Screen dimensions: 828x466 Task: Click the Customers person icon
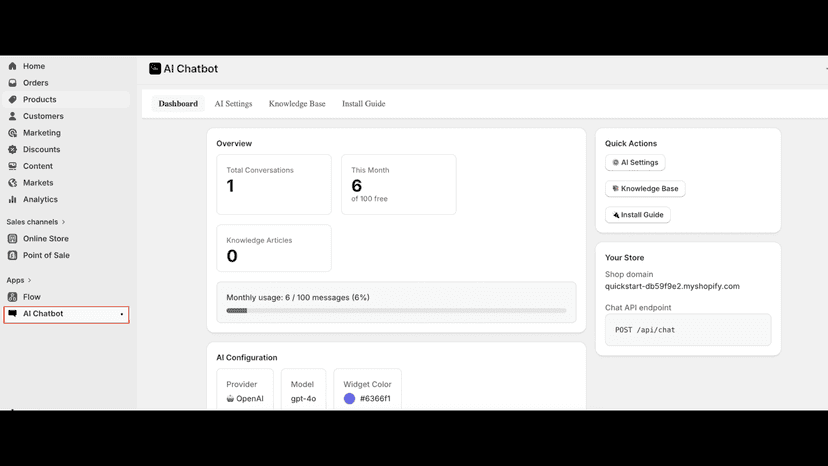pyautogui.click(x=13, y=116)
